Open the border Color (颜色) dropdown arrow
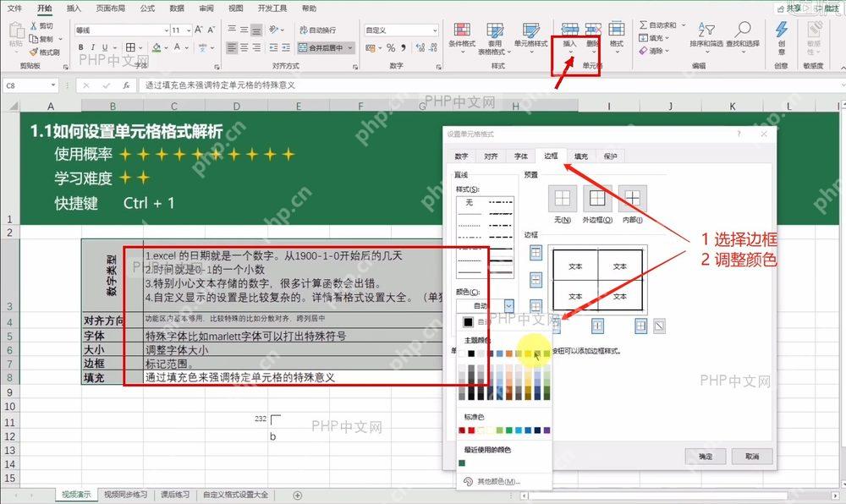The width and height of the screenshot is (846, 504). pyautogui.click(x=508, y=305)
